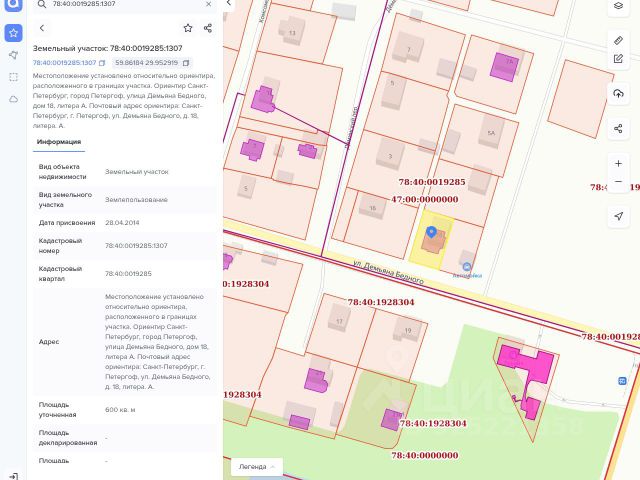Click the search magnifier icon
640x480 pixels.
coord(42,4)
